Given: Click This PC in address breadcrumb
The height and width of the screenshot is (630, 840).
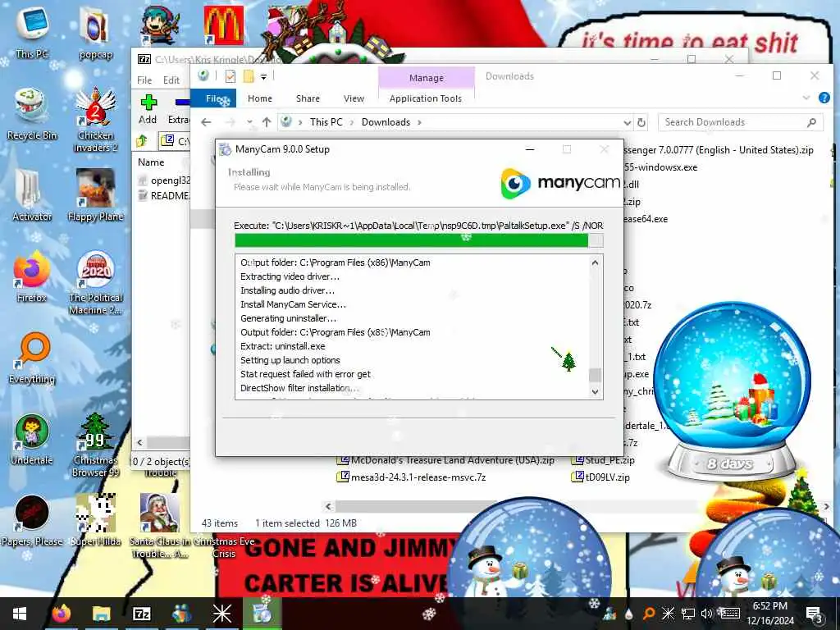Looking at the screenshot, I should click(326, 122).
